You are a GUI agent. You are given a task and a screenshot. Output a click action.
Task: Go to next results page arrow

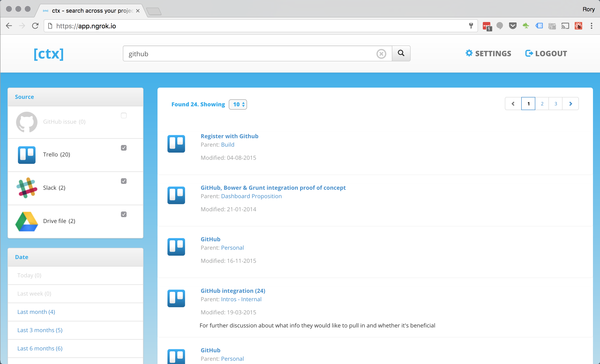570,104
